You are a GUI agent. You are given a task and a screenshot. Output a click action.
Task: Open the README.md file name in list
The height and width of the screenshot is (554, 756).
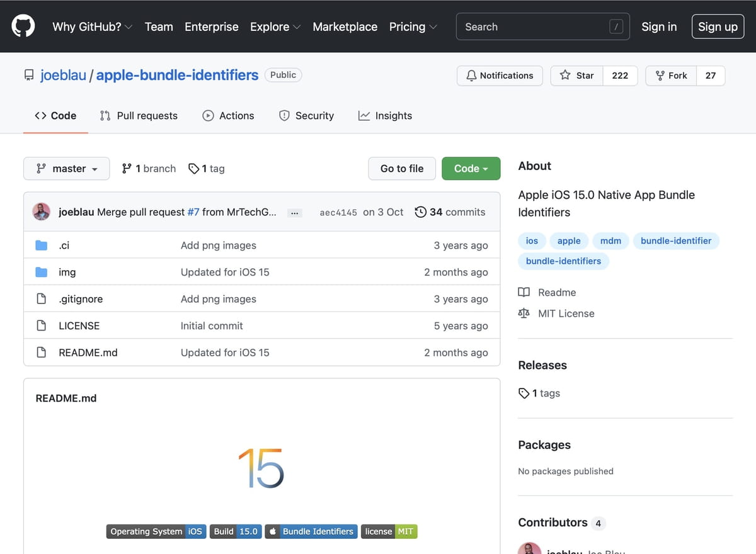click(x=88, y=353)
